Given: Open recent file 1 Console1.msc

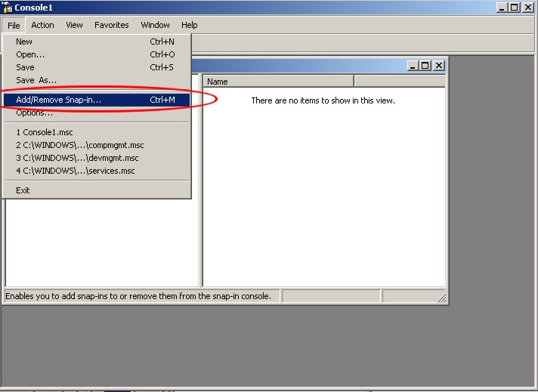Looking at the screenshot, I should pyautogui.click(x=45, y=132).
